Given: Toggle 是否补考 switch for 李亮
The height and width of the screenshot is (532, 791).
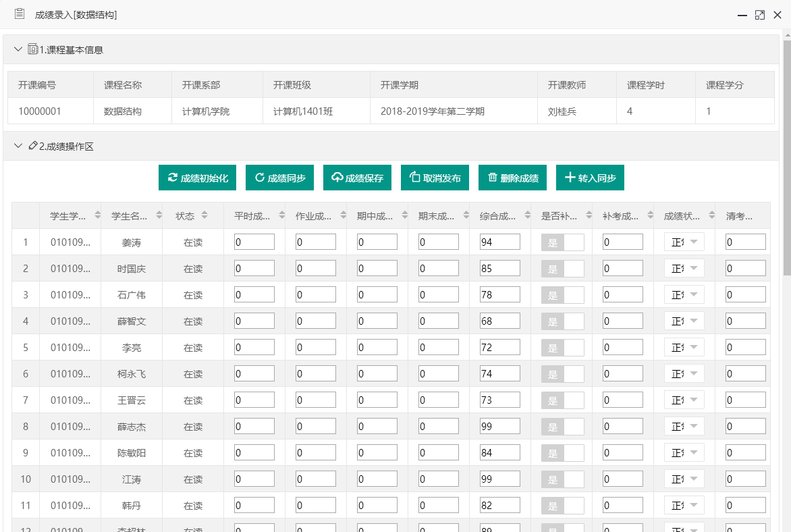Looking at the screenshot, I should [x=562, y=347].
